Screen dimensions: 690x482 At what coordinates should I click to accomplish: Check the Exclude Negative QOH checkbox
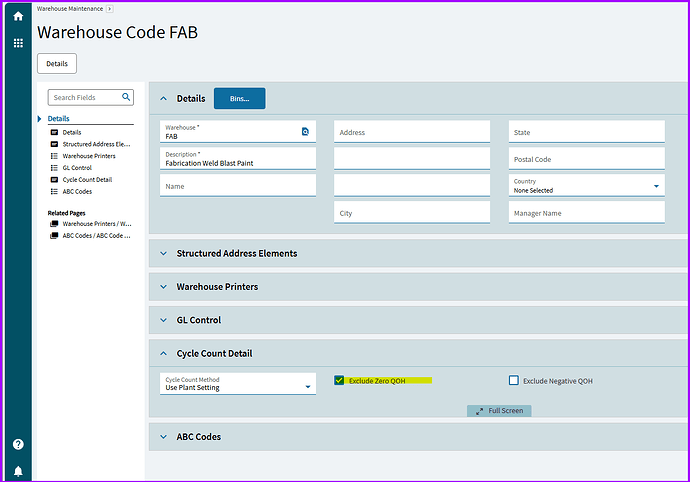click(514, 380)
